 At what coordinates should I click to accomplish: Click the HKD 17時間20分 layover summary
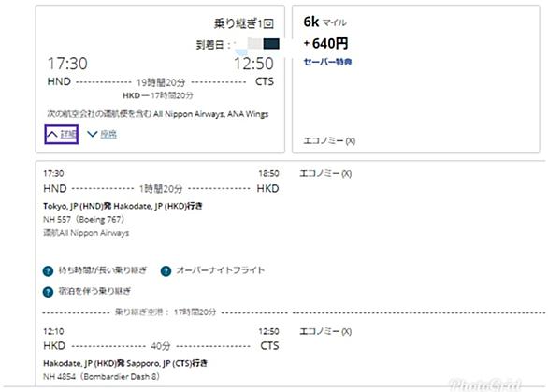point(158,95)
